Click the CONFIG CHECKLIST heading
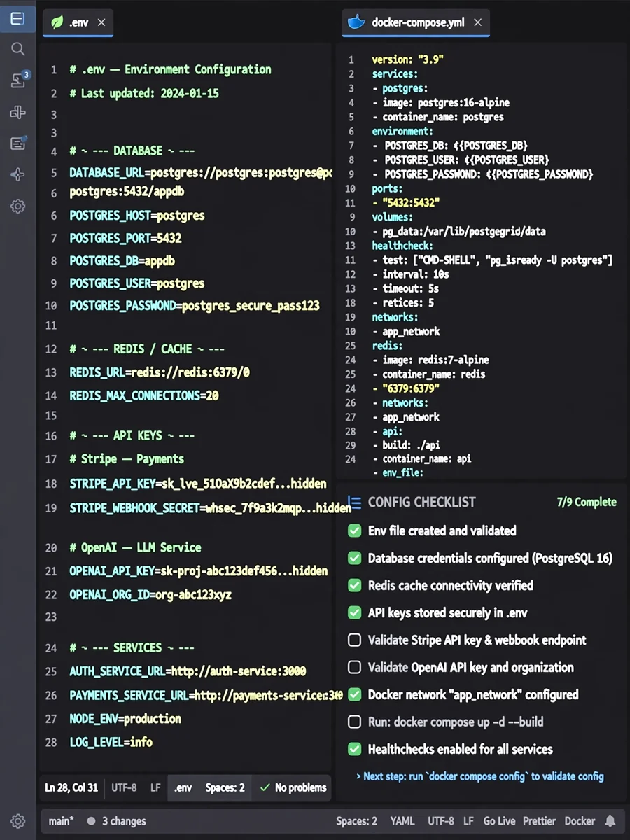630x840 pixels. coord(421,502)
